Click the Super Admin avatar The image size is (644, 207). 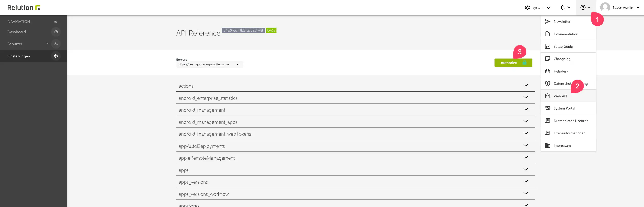pos(605,8)
